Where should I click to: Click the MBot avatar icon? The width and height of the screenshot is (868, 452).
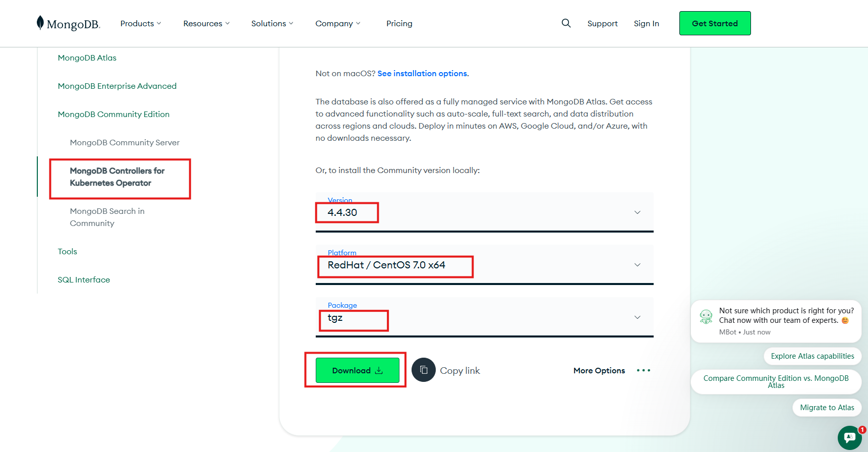706,317
